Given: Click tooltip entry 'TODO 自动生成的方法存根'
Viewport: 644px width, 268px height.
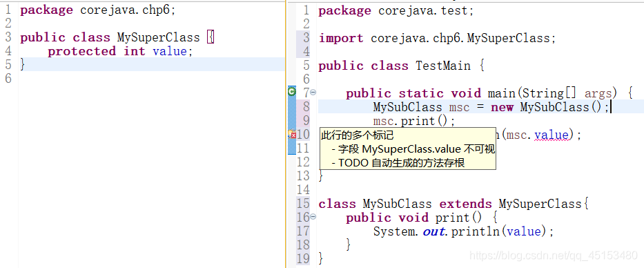Looking at the screenshot, I should [x=401, y=163].
